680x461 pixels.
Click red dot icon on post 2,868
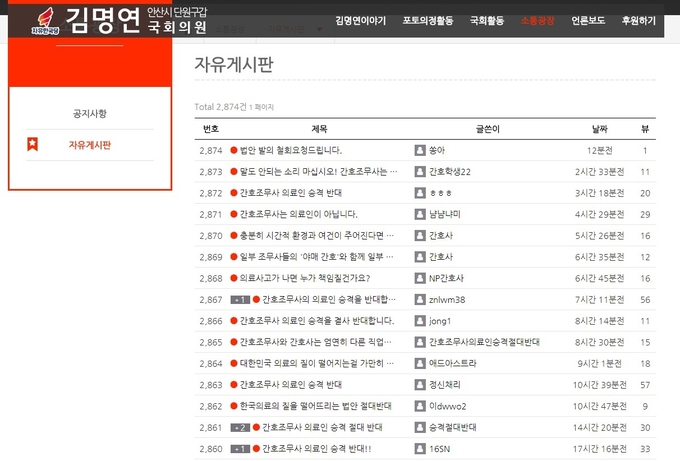point(234,278)
